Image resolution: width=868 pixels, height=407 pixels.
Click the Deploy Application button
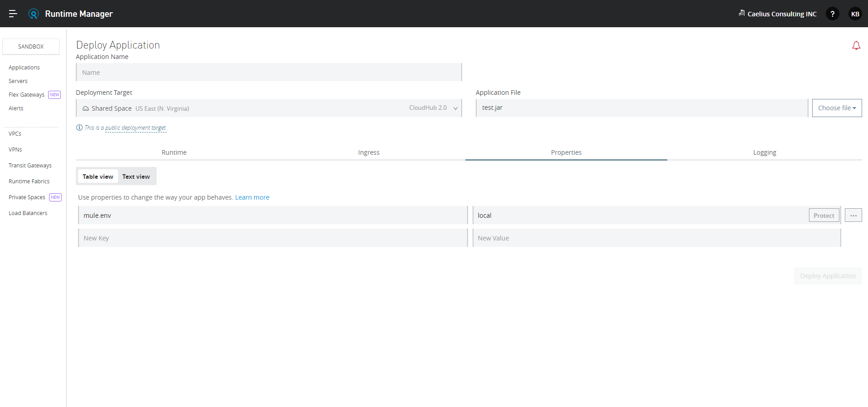(x=828, y=276)
